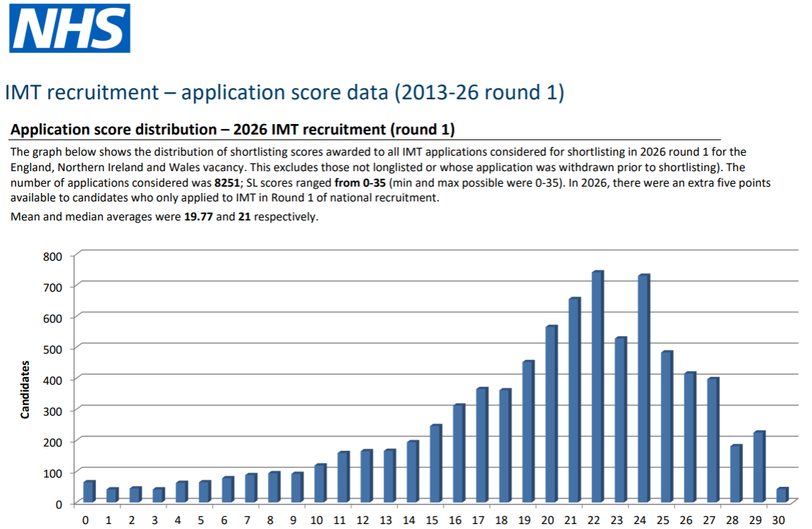
Task: Click the bar for score 30
Action: [x=782, y=494]
